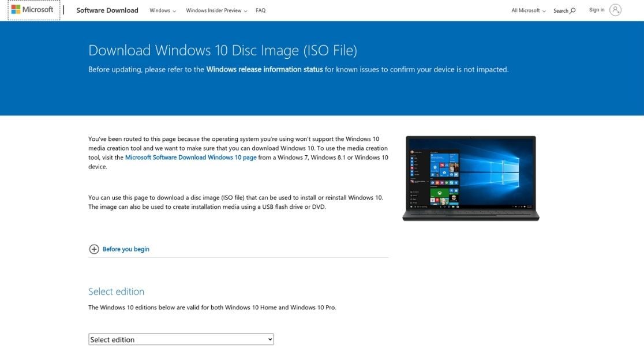Click the chevron next to All Microsoft
The width and height of the screenshot is (644, 360).
(544, 11)
